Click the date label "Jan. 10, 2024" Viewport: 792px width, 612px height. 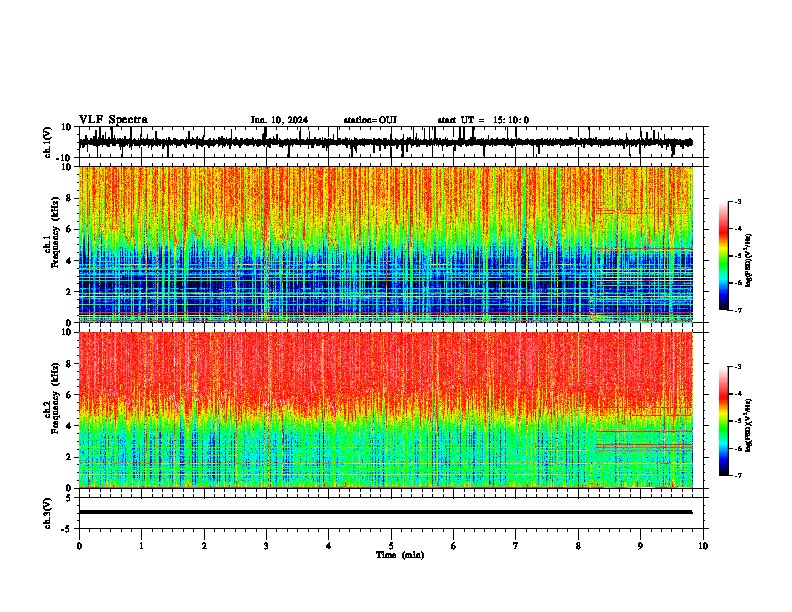279,120
